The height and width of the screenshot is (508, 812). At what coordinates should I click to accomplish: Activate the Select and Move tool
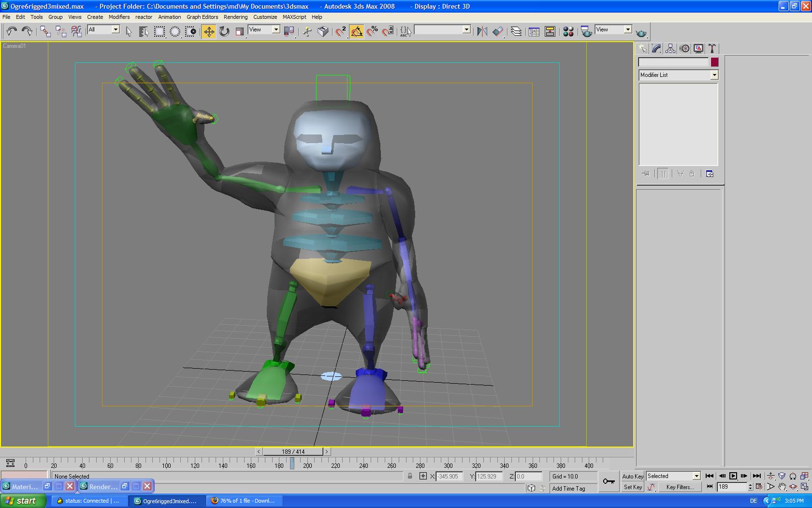coord(209,31)
